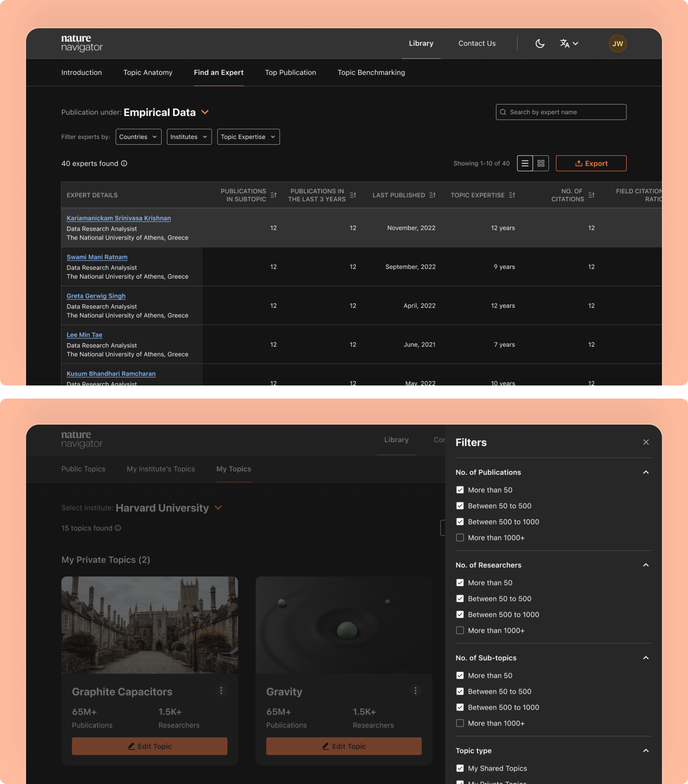This screenshot has width=688, height=784.
Task: Uncheck My Shared Topics checkbox
Action: [x=460, y=768]
